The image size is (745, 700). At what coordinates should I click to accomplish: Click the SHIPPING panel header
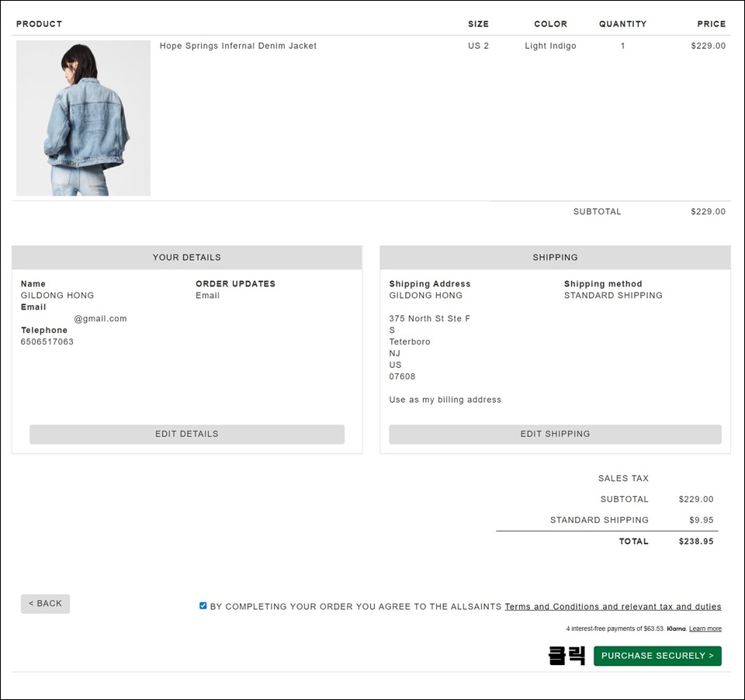click(x=555, y=257)
